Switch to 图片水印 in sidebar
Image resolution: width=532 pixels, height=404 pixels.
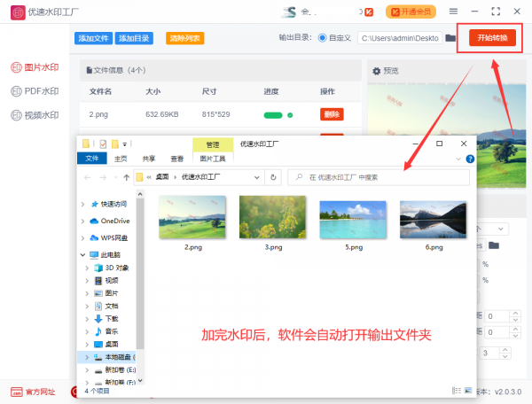35,67
